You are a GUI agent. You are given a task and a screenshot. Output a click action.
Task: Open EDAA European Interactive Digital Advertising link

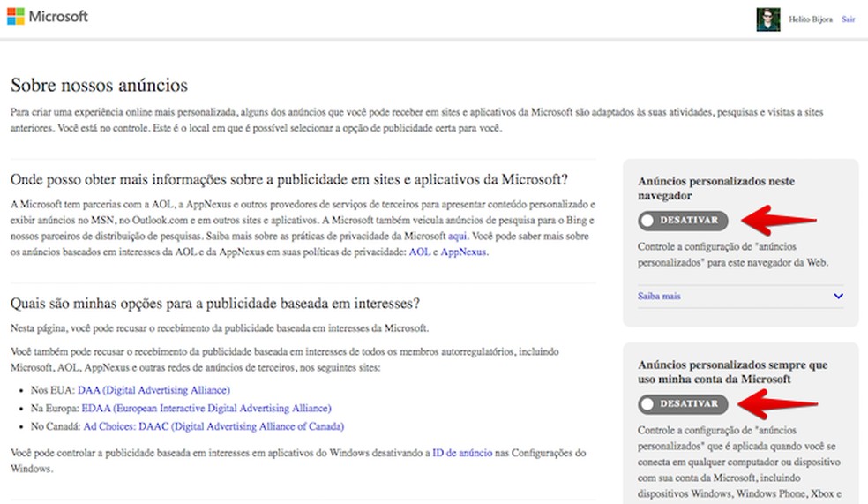(x=206, y=409)
